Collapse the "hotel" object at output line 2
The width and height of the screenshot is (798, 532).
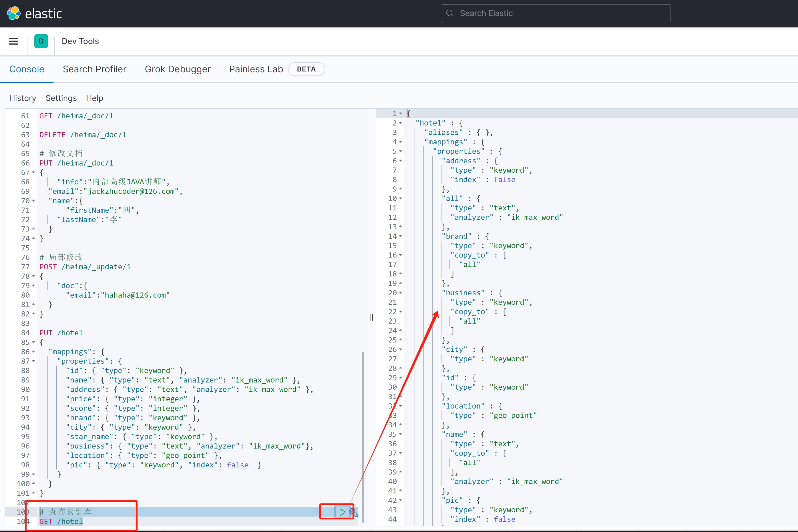click(x=401, y=123)
